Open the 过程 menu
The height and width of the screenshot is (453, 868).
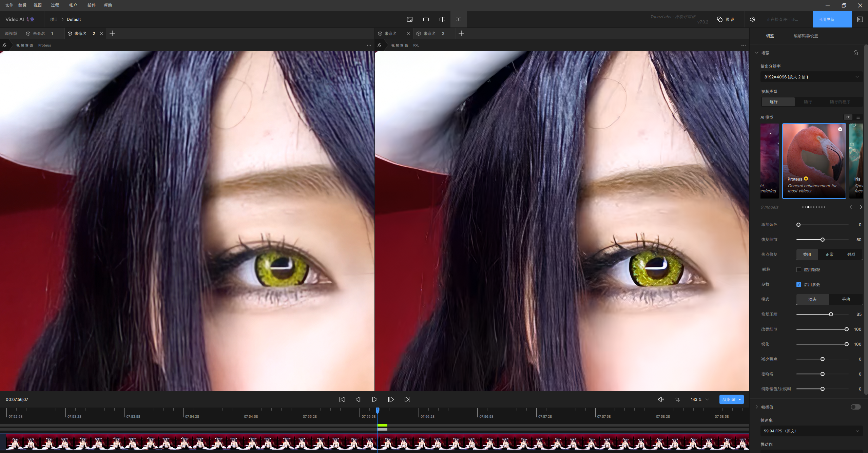pos(55,5)
